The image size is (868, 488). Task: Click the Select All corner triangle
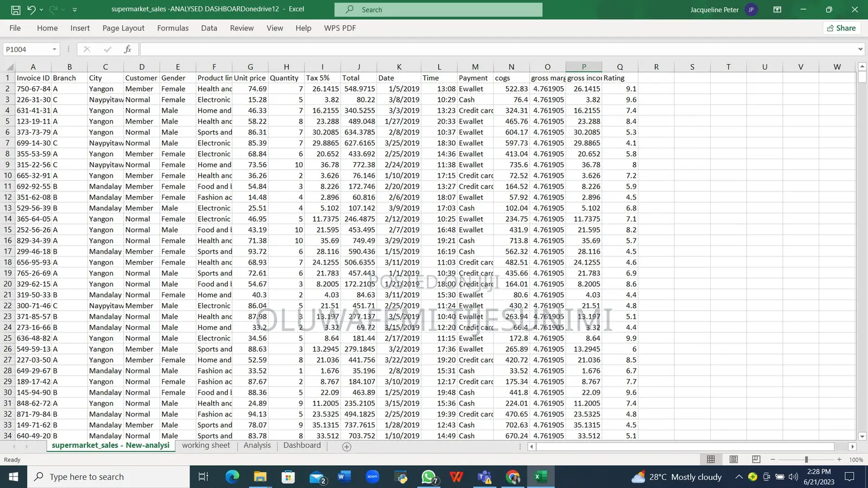point(10,67)
